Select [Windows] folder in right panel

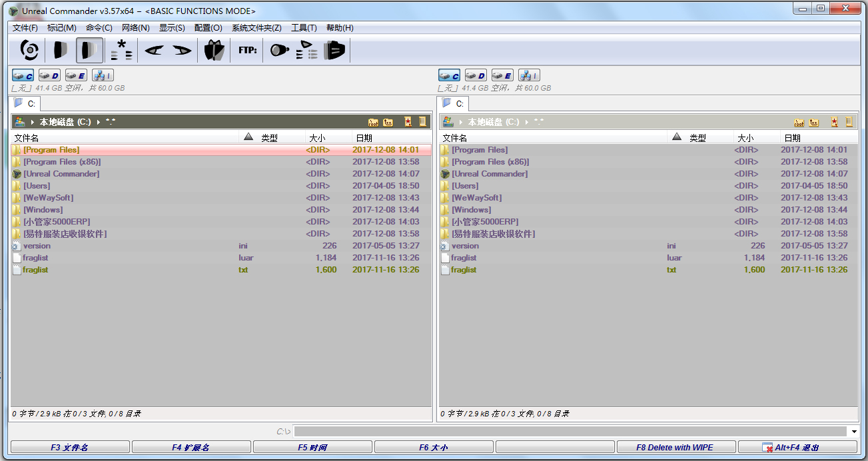click(649, 210)
